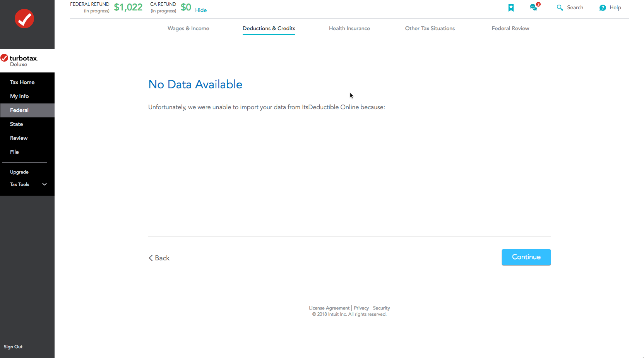Viewport: 644px width, 358px height.
Task: Click the red TurboTax checkmark logo
Action: [x=24, y=19]
